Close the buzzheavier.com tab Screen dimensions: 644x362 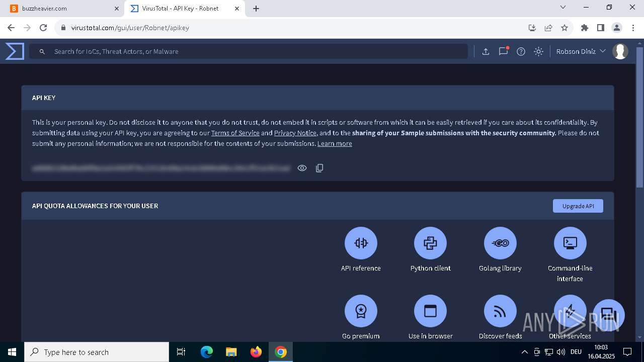(x=116, y=9)
